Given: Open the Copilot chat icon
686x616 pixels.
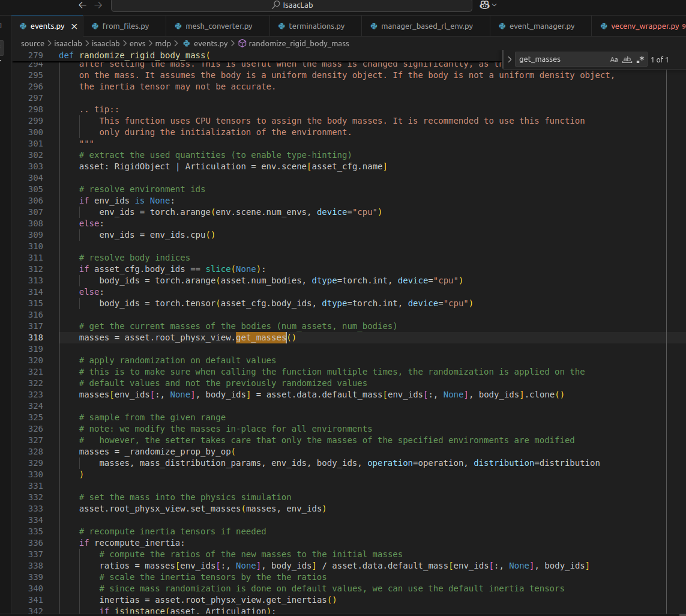Looking at the screenshot, I should pyautogui.click(x=484, y=5).
